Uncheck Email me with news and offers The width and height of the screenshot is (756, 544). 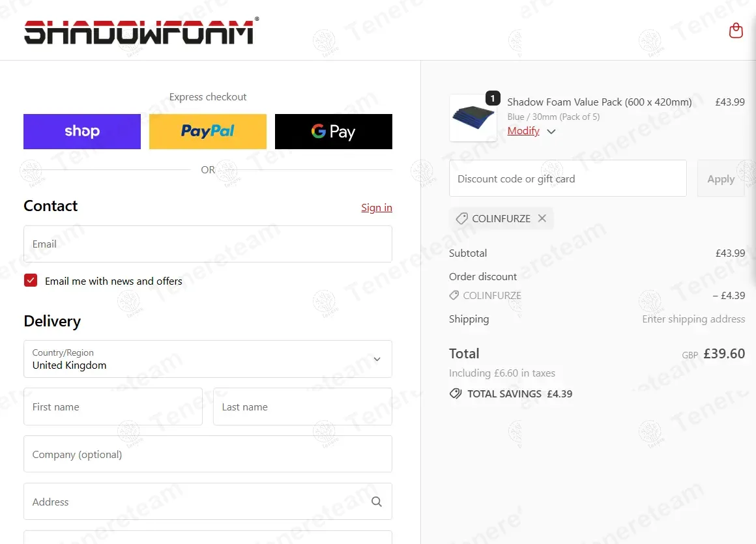coord(31,280)
